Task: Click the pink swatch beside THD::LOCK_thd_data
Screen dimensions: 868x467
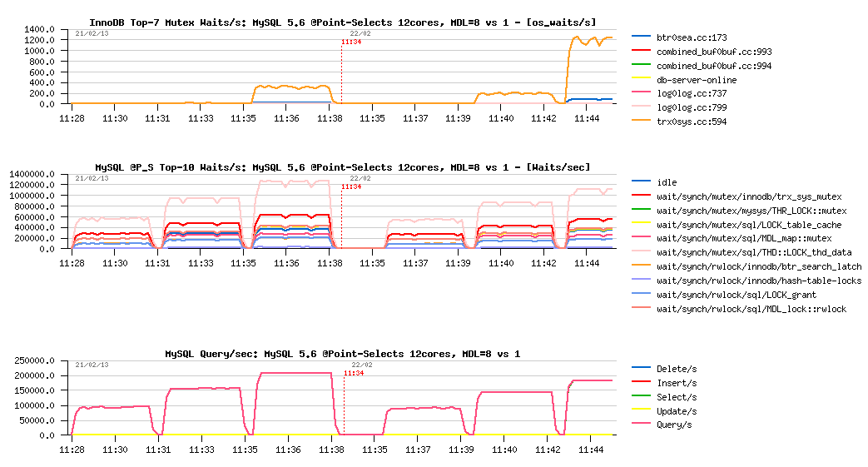Action: click(x=641, y=251)
